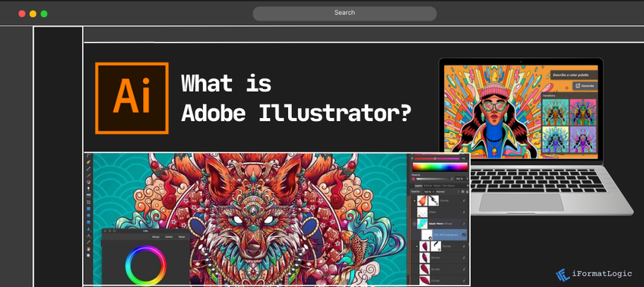Open the Normal blend mode dropdown
Viewport: 644px width, 287px height.
[x=448, y=192]
